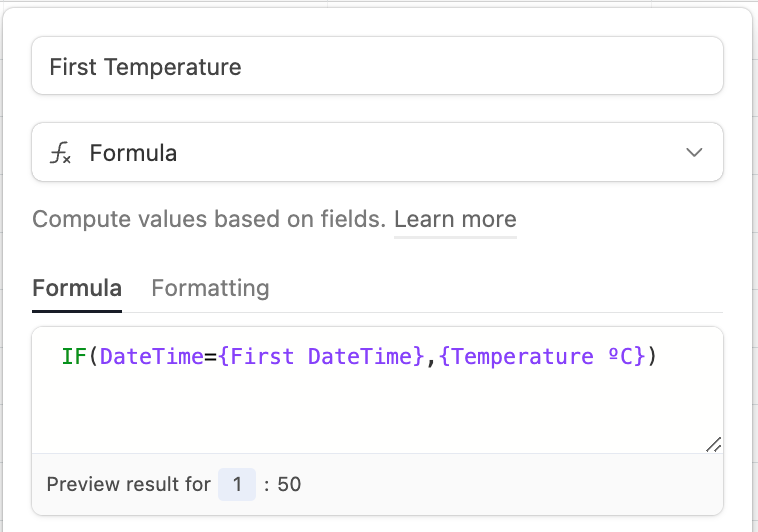
Task: Click the DateTime field reference in formula
Action: 152,356
